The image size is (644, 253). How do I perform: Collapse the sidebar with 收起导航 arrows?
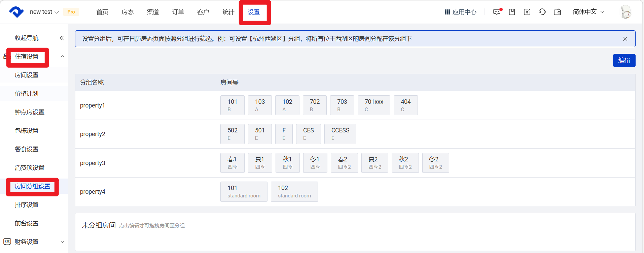pyautogui.click(x=62, y=38)
